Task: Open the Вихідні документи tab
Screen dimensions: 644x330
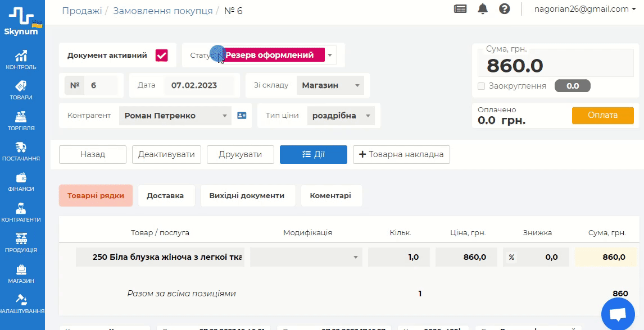Action: (x=247, y=196)
